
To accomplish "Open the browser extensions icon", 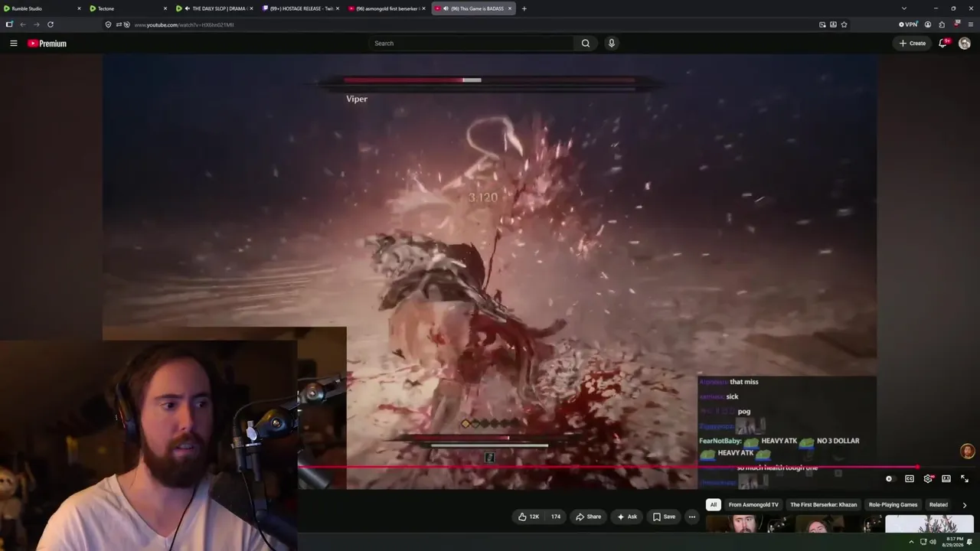I will click(942, 24).
